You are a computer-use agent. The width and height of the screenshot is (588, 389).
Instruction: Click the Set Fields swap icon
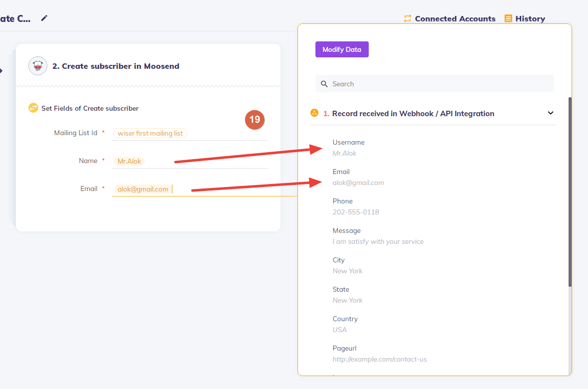(33, 108)
